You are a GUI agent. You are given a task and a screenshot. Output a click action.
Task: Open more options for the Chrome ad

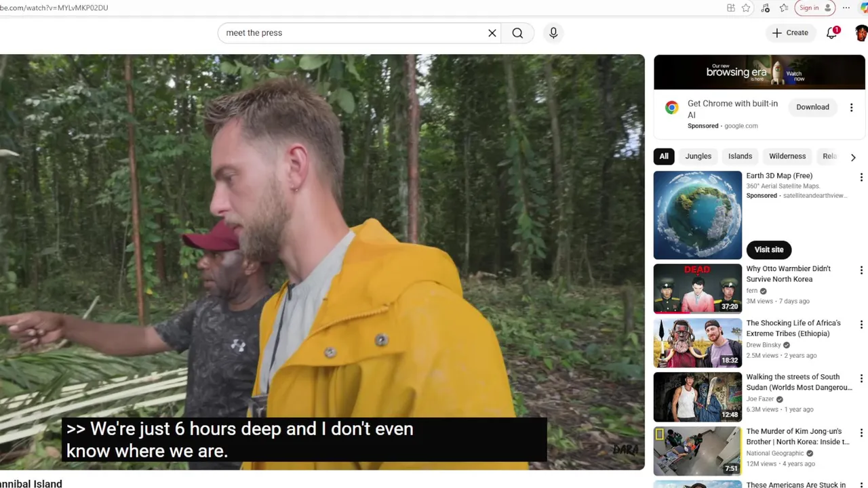coord(851,107)
